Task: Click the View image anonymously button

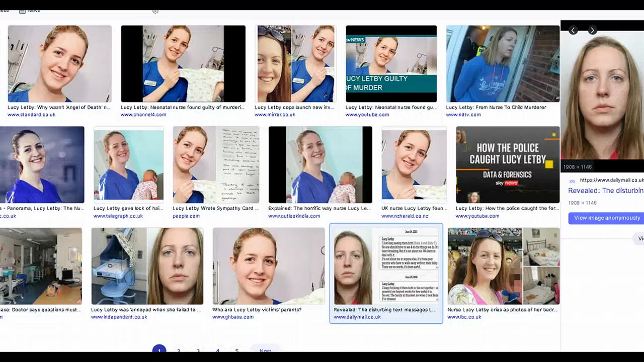Action: tap(607, 218)
